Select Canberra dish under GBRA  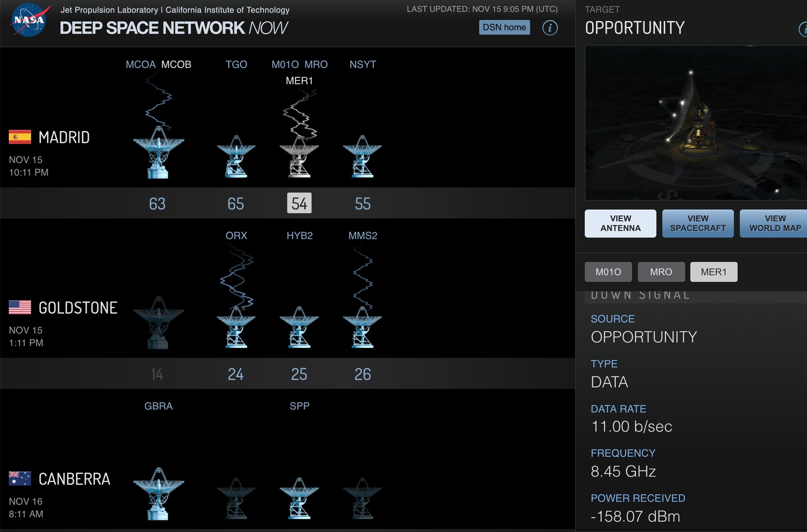(x=158, y=493)
